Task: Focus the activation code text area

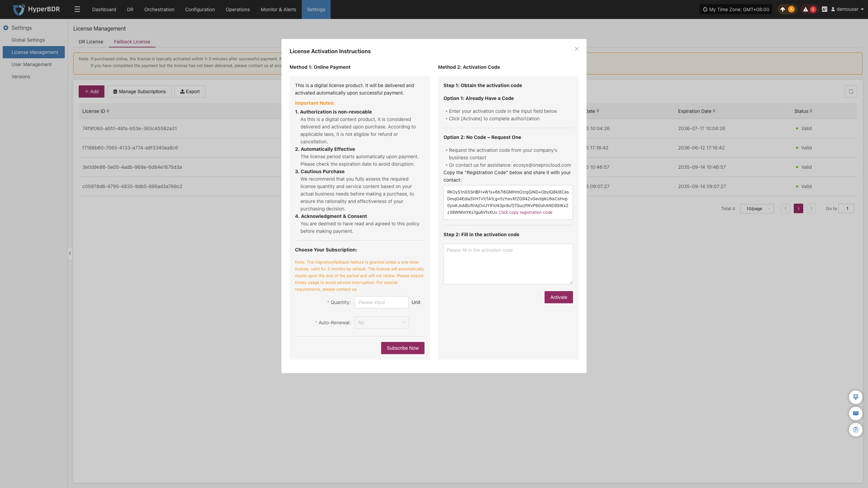Action: coord(508,264)
